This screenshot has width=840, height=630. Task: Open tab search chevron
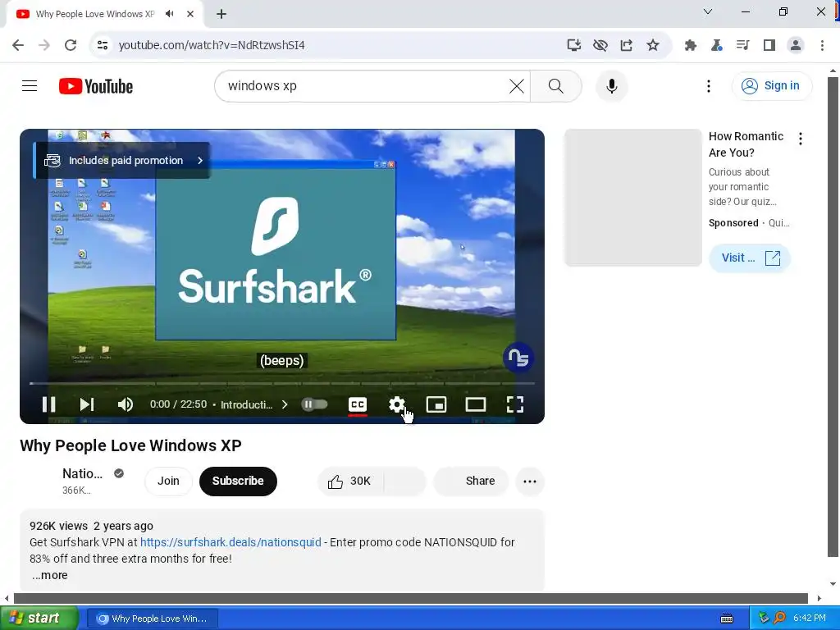click(x=708, y=11)
